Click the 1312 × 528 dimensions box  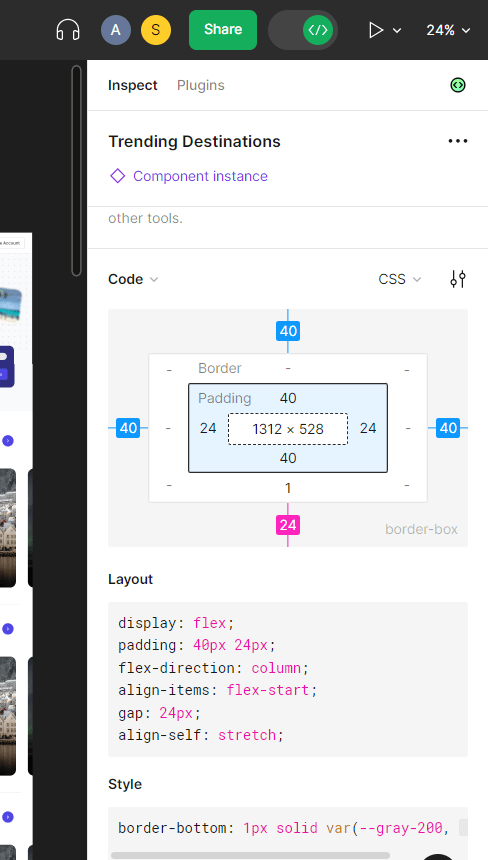(288, 429)
